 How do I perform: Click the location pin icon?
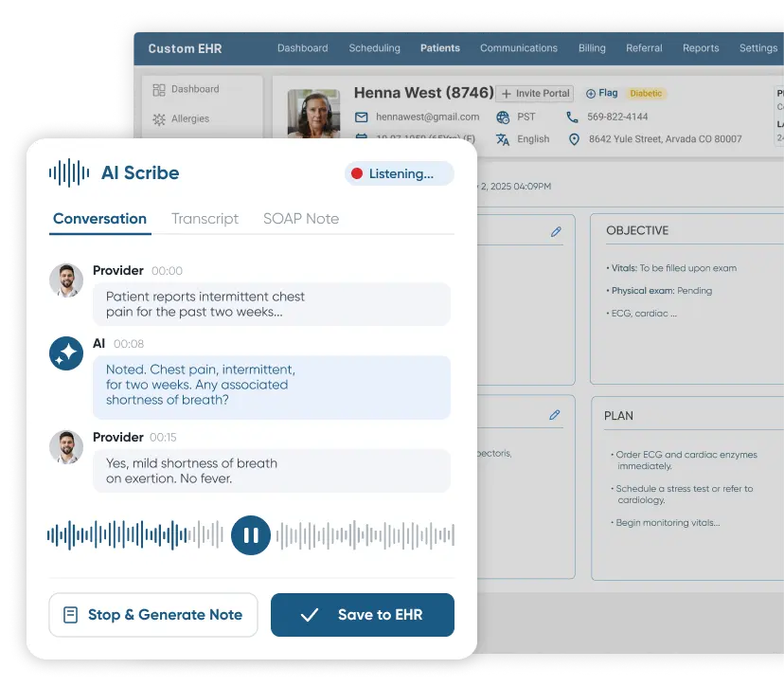coord(574,139)
